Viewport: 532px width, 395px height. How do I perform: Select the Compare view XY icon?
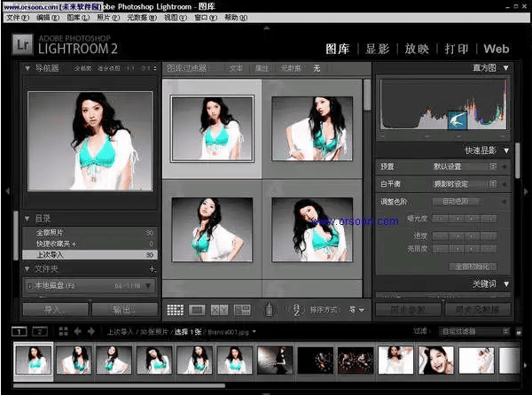point(219,310)
